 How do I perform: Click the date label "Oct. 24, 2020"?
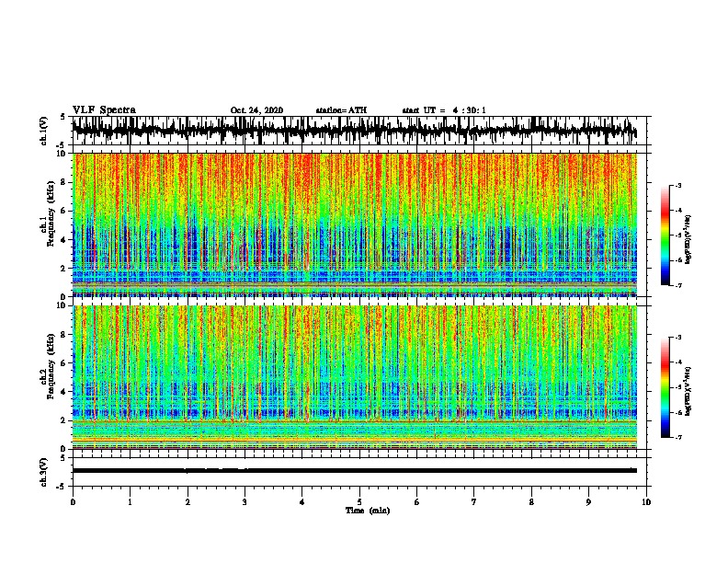(256, 110)
